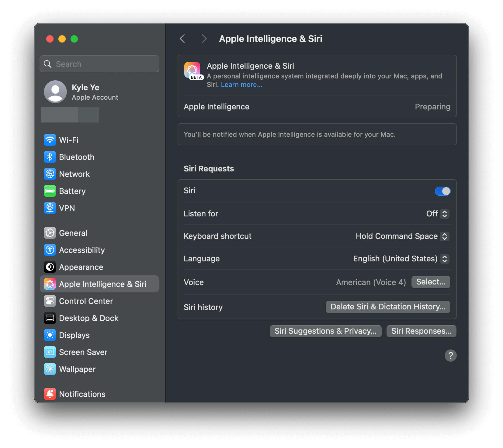Go to Desktop & Dock settings
This screenshot has width=503, height=448.
tap(88, 318)
